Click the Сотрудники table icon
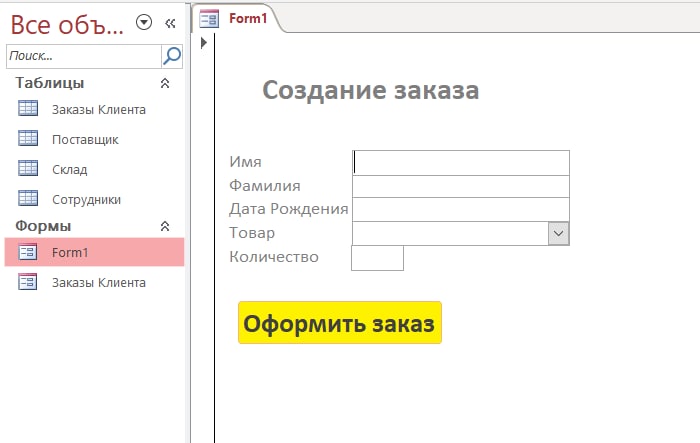700x443 pixels. tap(28, 198)
